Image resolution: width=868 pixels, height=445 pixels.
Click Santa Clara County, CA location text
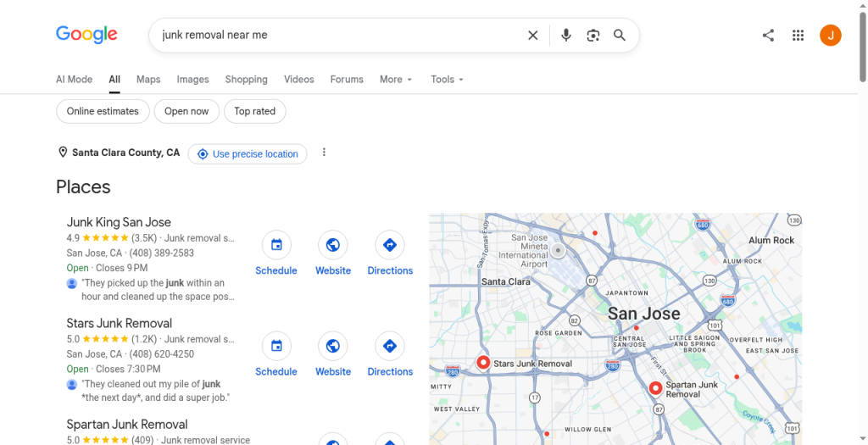pyautogui.click(x=126, y=153)
